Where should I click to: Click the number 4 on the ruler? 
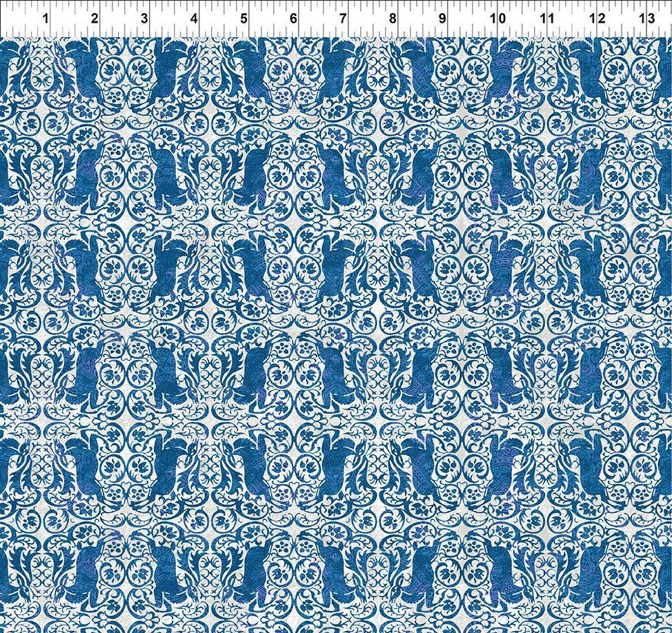(194, 19)
